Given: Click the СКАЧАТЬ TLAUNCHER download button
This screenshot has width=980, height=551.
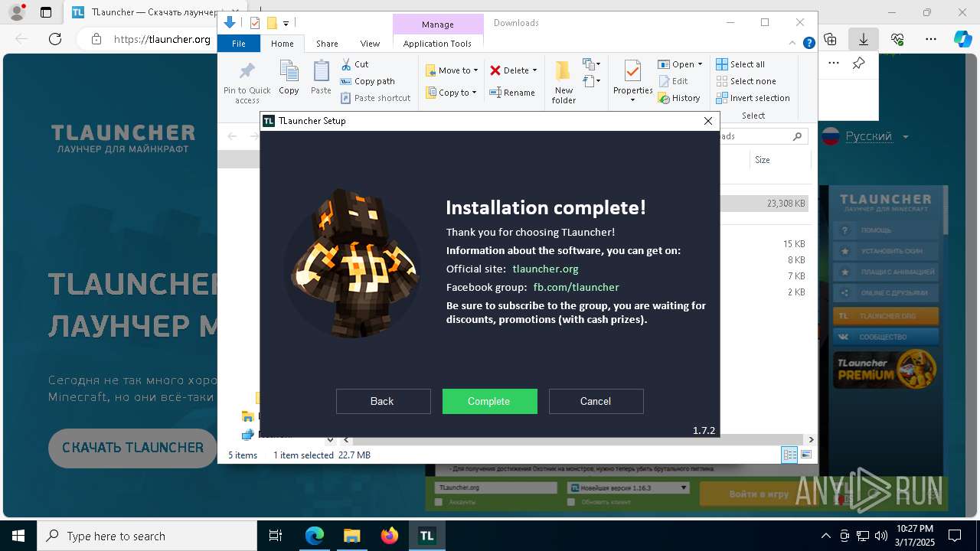Looking at the screenshot, I should pos(133,448).
